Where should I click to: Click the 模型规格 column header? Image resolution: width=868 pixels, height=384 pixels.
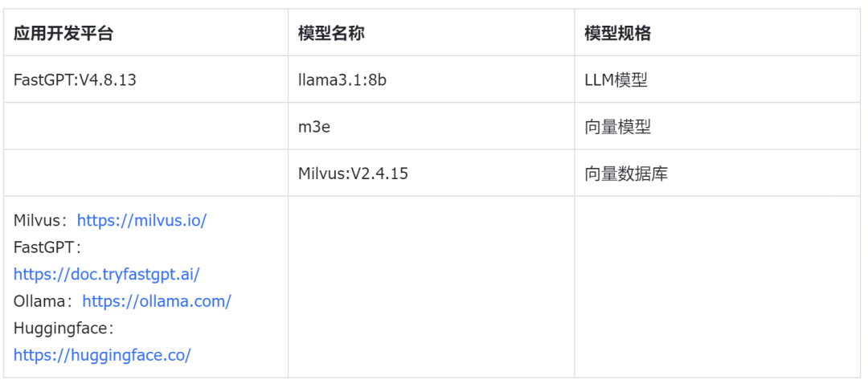[x=617, y=34]
